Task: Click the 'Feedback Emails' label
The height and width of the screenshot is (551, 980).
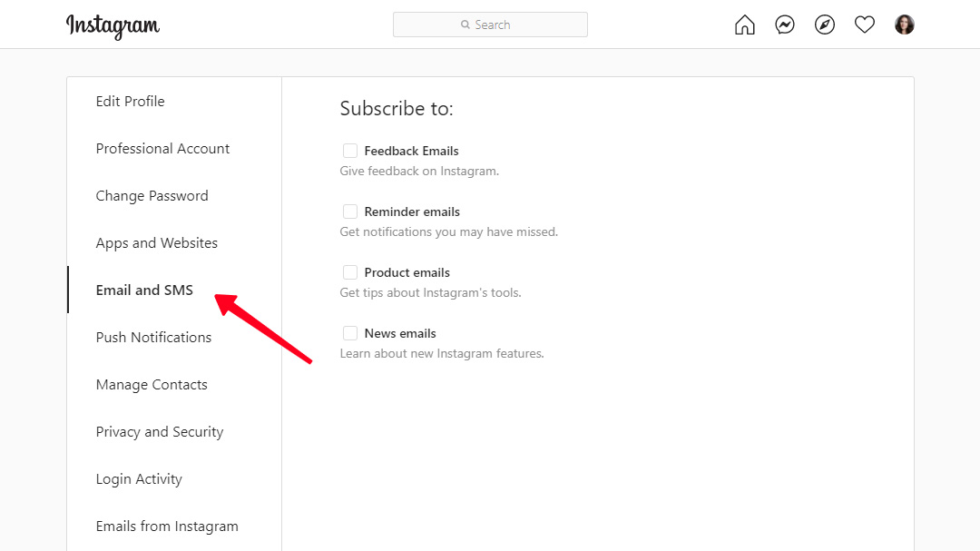Action: pos(411,151)
